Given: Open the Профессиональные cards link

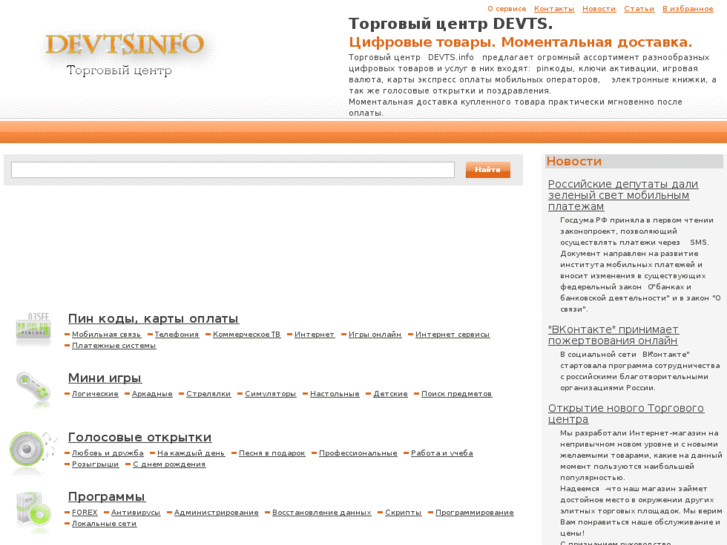Looking at the screenshot, I should point(358,453).
